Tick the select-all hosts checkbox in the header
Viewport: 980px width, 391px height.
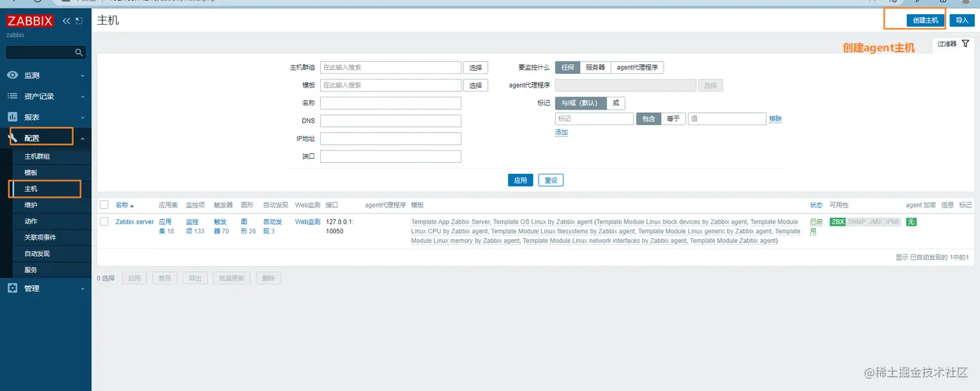click(x=104, y=205)
